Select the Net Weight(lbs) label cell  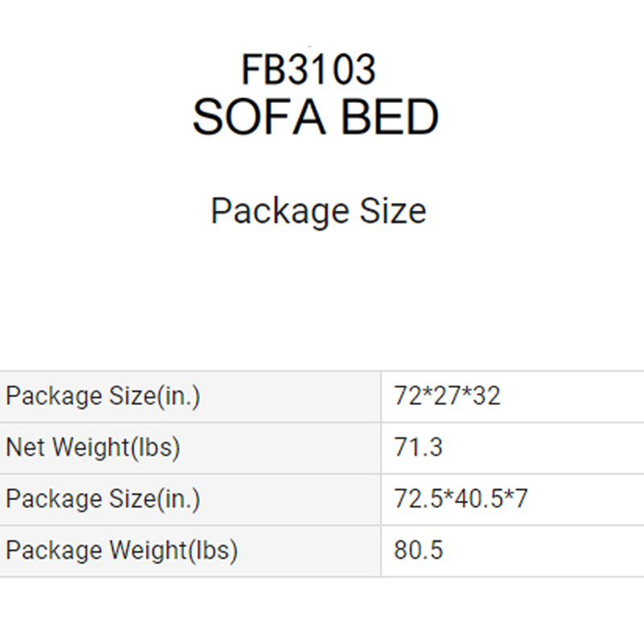190,448
